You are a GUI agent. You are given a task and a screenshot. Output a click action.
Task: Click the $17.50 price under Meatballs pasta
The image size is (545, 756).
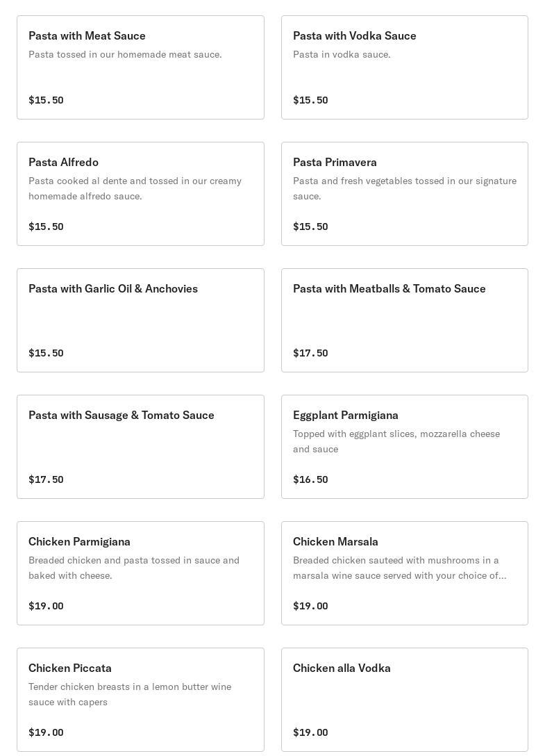pyautogui.click(x=310, y=353)
